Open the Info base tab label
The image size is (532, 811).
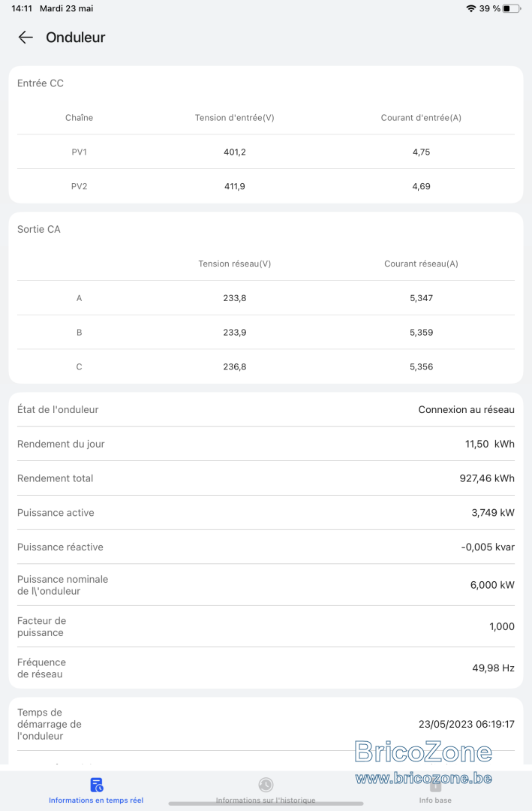coord(435,800)
